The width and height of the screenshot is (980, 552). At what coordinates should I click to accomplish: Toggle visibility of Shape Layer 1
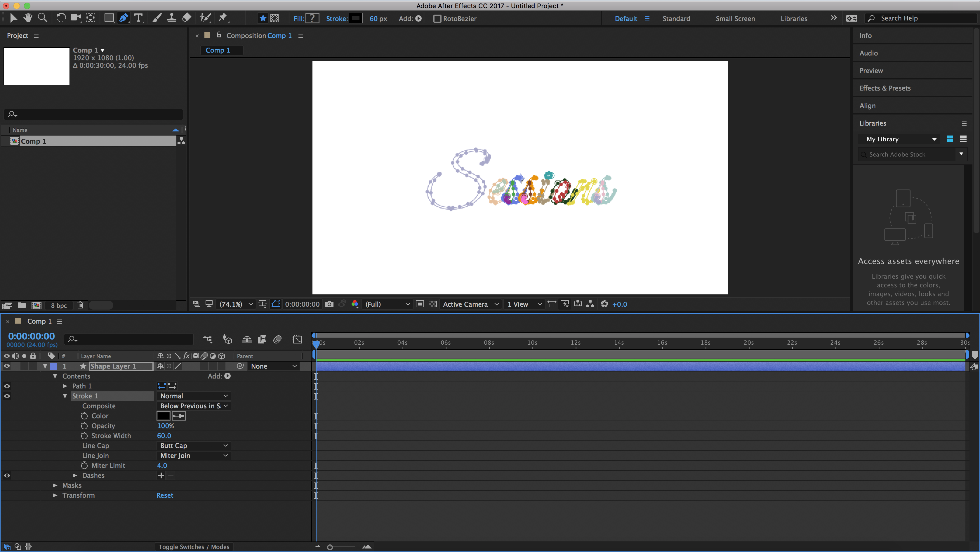tap(7, 366)
